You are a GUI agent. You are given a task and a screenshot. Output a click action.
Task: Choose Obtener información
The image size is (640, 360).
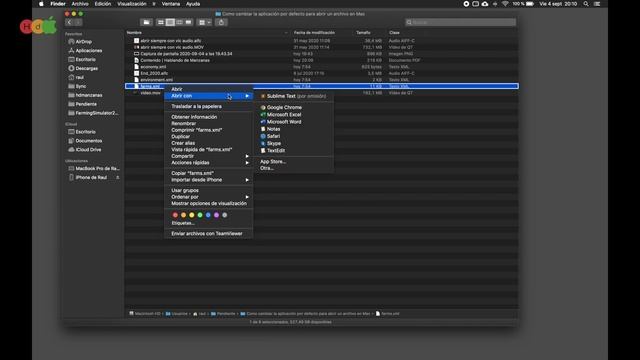[x=209, y=117]
